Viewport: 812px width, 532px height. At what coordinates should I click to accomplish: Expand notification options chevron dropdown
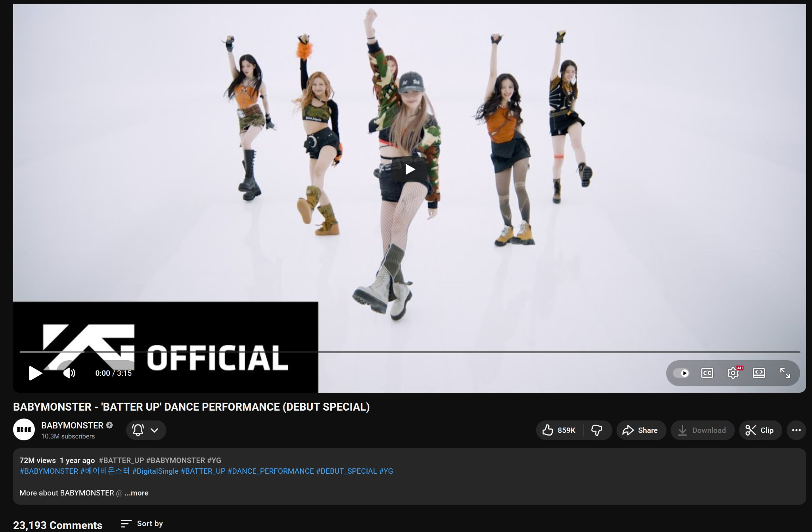pyautogui.click(x=155, y=430)
